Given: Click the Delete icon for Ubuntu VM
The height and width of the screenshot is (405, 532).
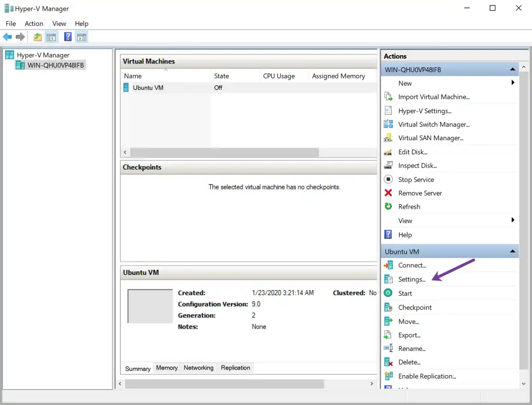Looking at the screenshot, I should pyautogui.click(x=388, y=362).
